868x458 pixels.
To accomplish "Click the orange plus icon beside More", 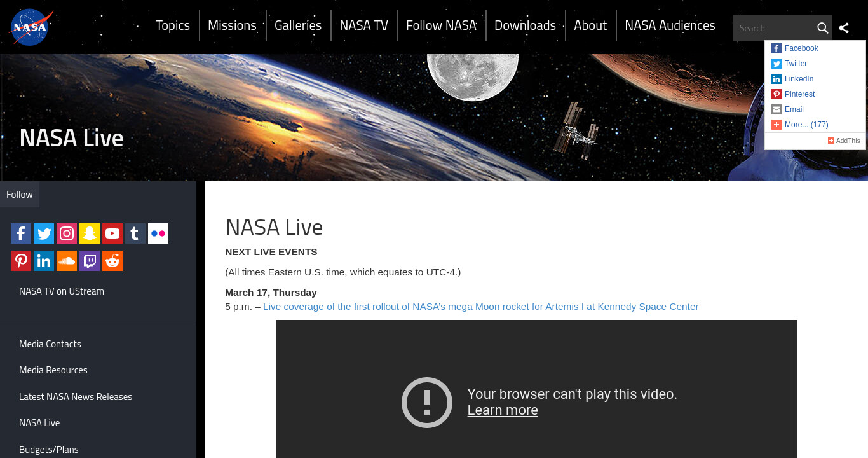I will [776, 125].
